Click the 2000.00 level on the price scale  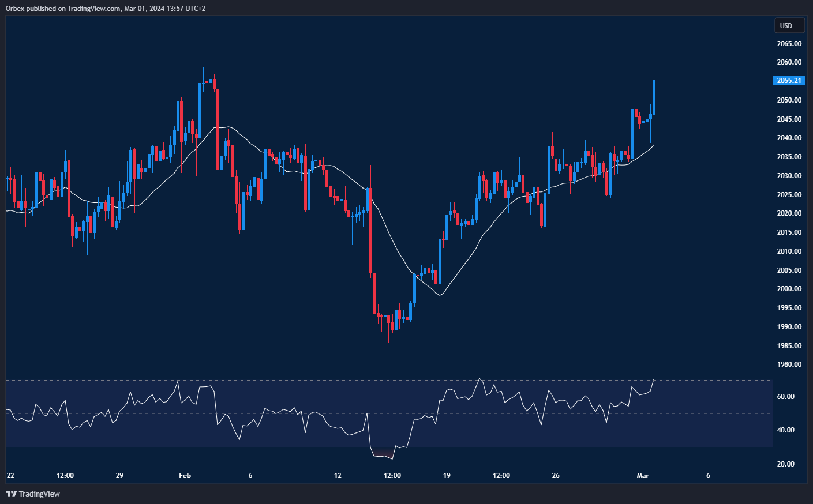coord(789,289)
